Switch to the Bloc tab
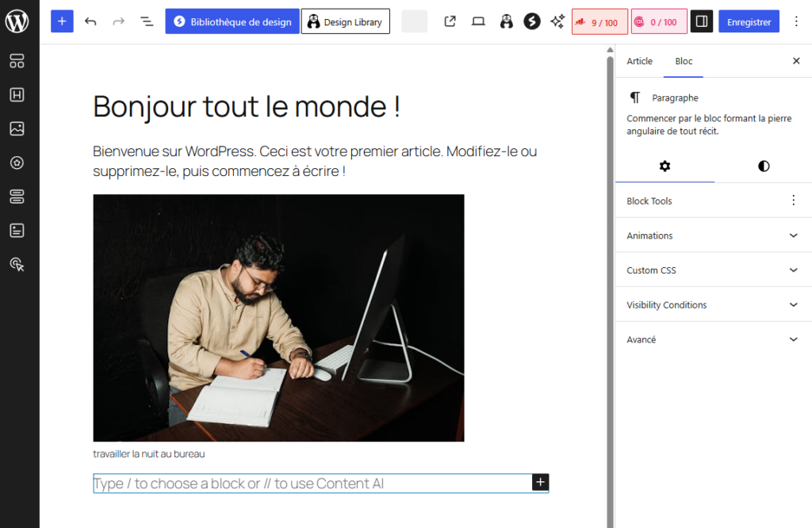The image size is (812, 528). [x=684, y=61]
